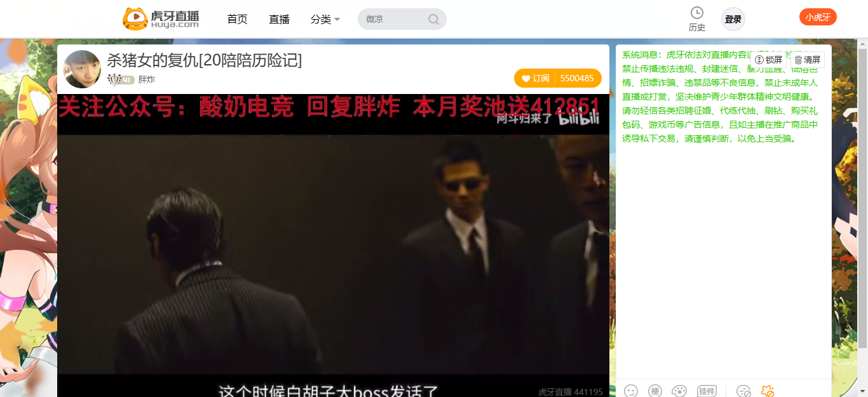868x397 pixels.
Task: Go to the 首页 home tab
Action: tap(237, 19)
